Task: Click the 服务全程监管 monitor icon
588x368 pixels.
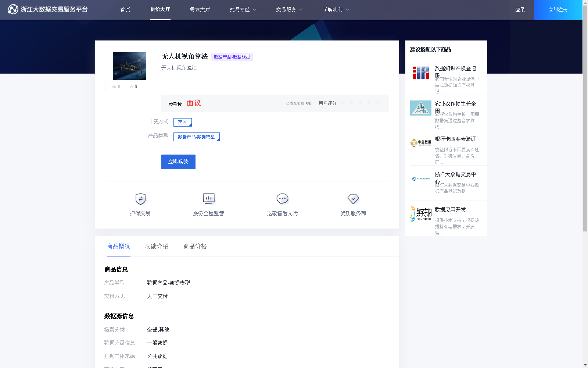Action: pyautogui.click(x=209, y=199)
